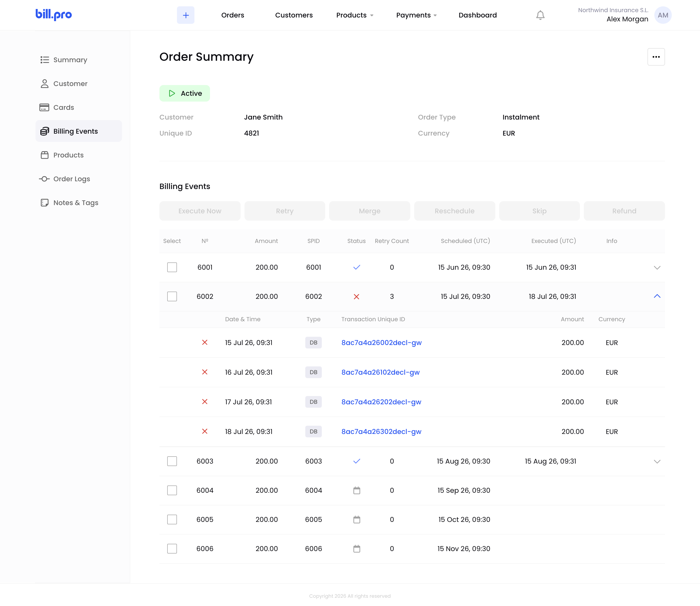Open the notifications bell

coord(540,15)
